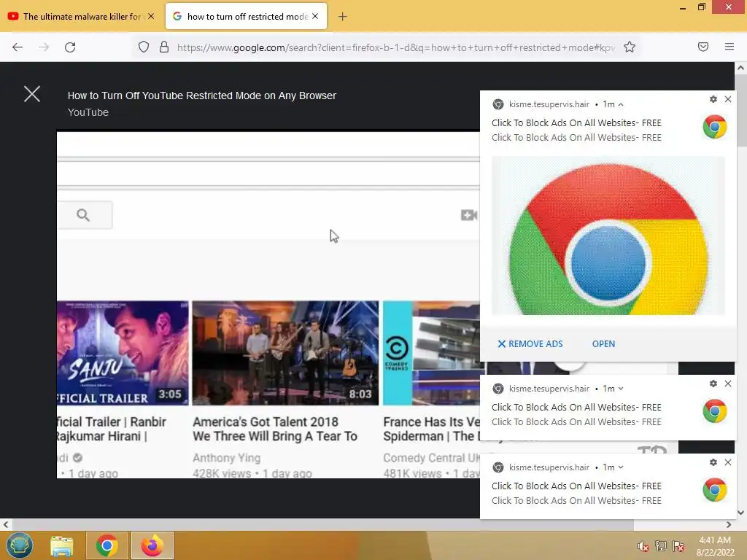747x560 pixels.
Task: Click the browser forward arrow
Action: [44, 47]
